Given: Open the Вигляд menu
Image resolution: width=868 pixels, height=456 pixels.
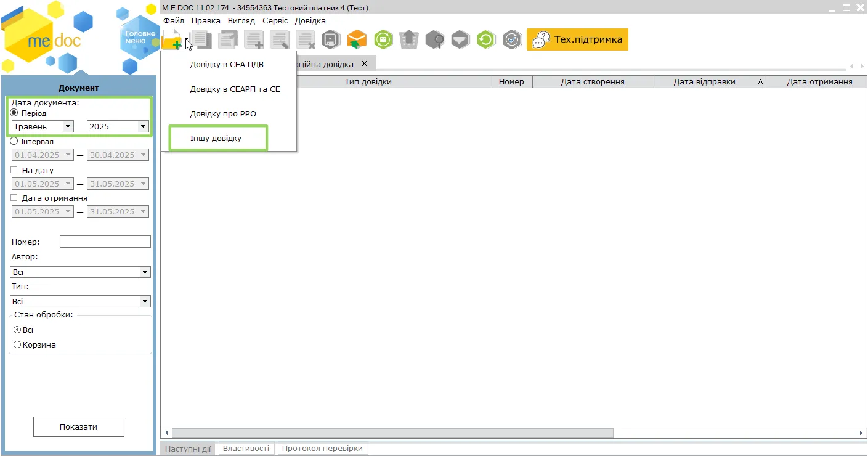Looking at the screenshot, I should 241,20.
